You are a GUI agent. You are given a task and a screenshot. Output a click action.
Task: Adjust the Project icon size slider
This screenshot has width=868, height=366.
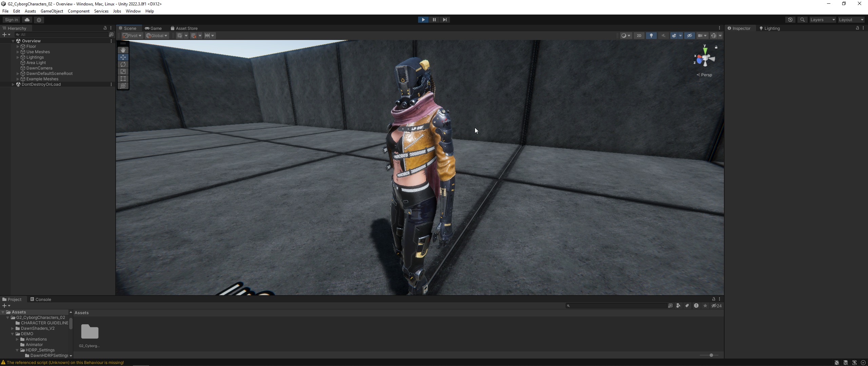click(711, 355)
